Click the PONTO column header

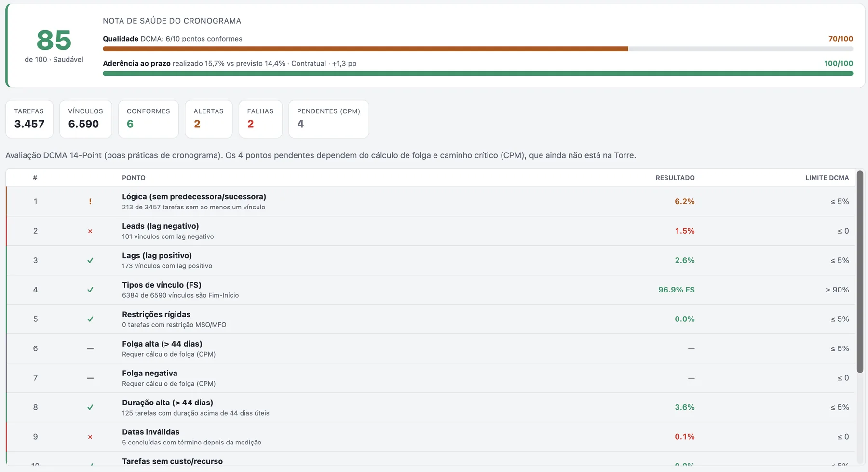coord(134,178)
